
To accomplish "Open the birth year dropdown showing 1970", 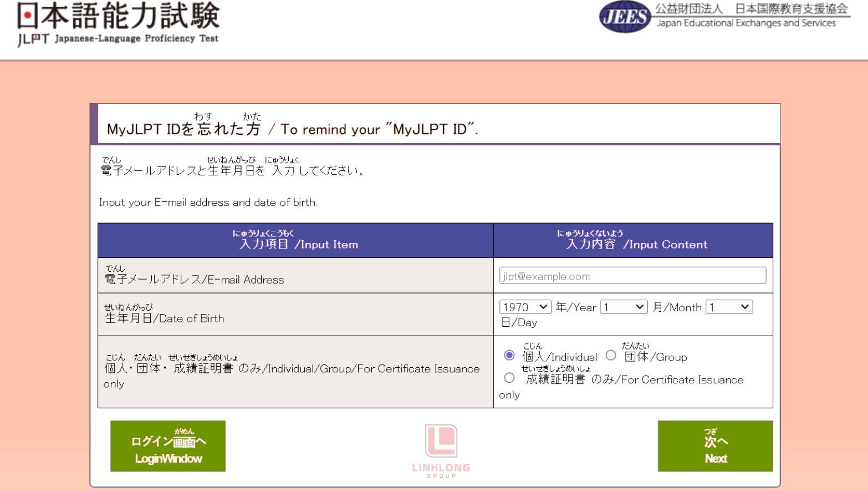I will pyautogui.click(x=525, y=307).
